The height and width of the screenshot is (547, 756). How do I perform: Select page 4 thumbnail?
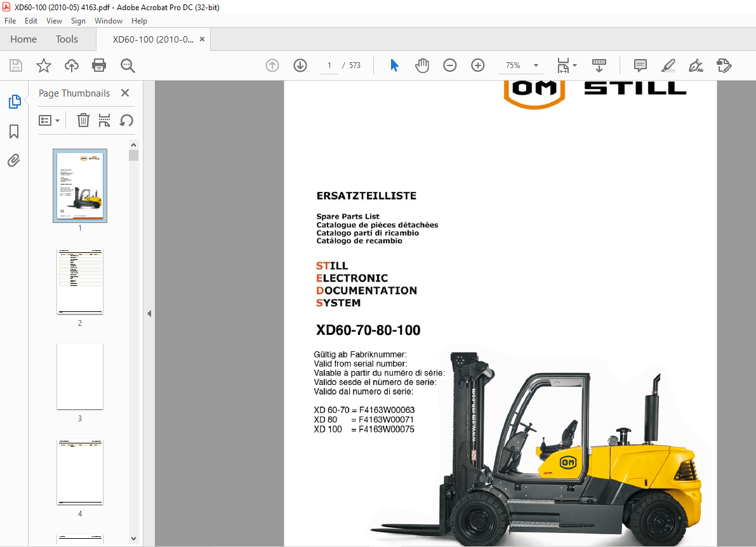pos(80,472)
